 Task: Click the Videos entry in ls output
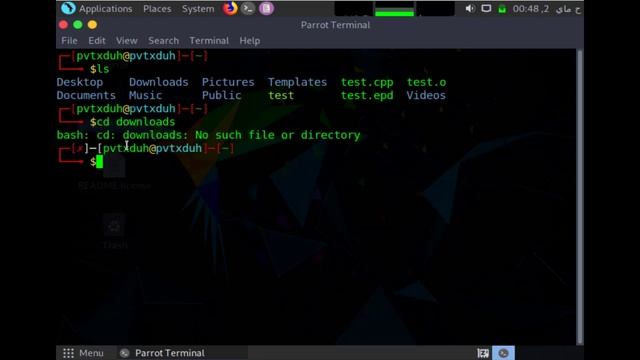[426, 95]
